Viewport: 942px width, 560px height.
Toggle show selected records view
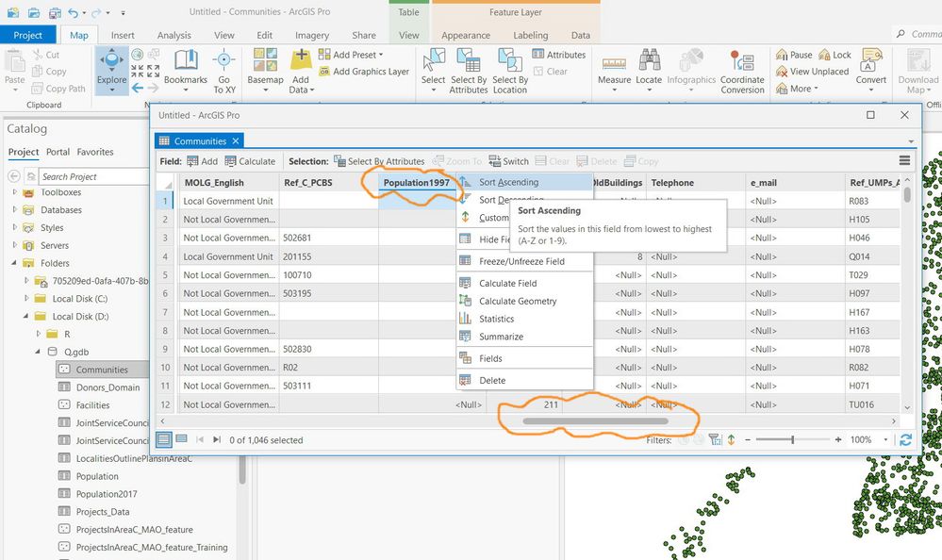coord(181,439)
